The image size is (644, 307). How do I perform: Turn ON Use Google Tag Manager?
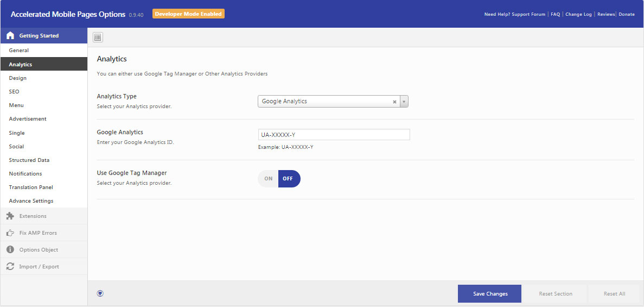pos(268,179)
